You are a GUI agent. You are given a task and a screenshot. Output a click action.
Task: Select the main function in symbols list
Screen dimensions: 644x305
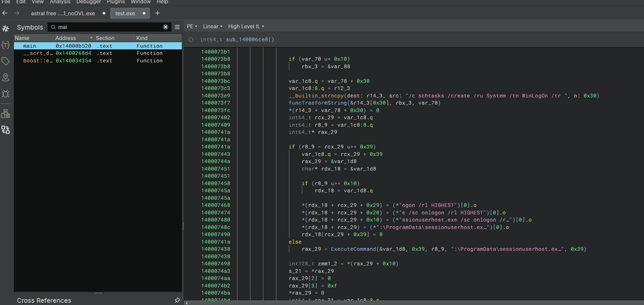[x=30, y=46]
